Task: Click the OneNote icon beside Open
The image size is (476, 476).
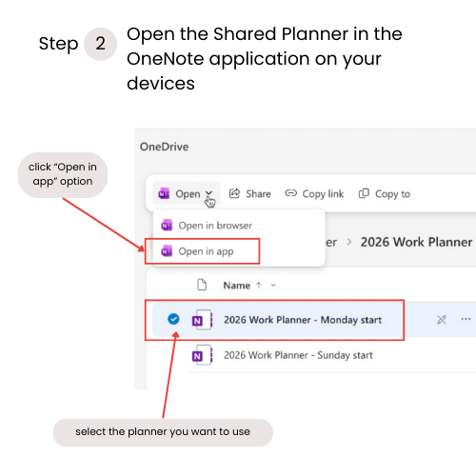Action: 164,193
